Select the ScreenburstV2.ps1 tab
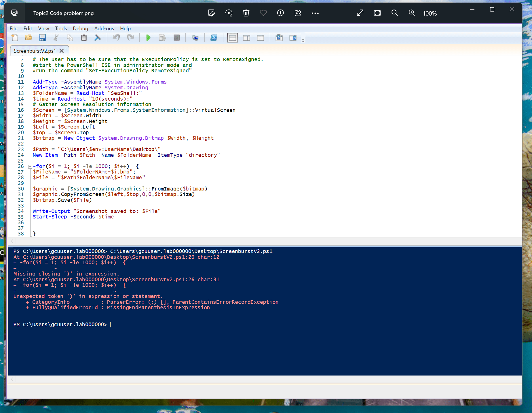Viewport: 532px width, 413px height. click(x=35, y=51)
